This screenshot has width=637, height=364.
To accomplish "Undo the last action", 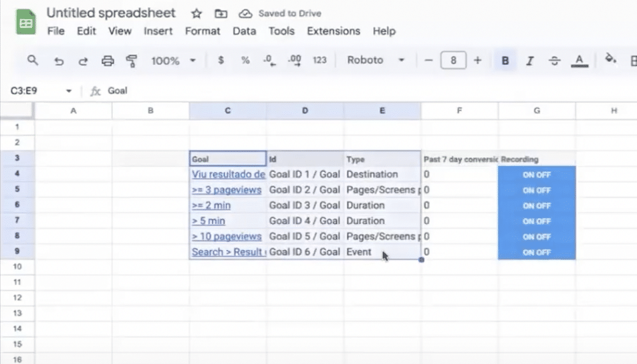I will [59, 61].
